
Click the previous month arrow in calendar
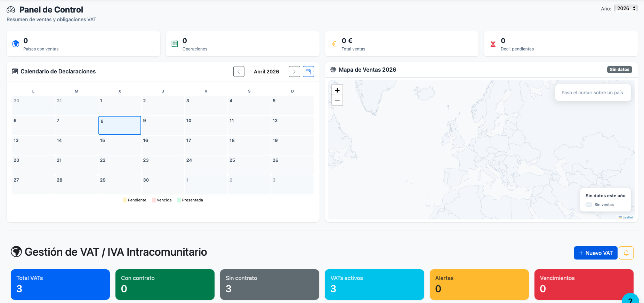239,72
